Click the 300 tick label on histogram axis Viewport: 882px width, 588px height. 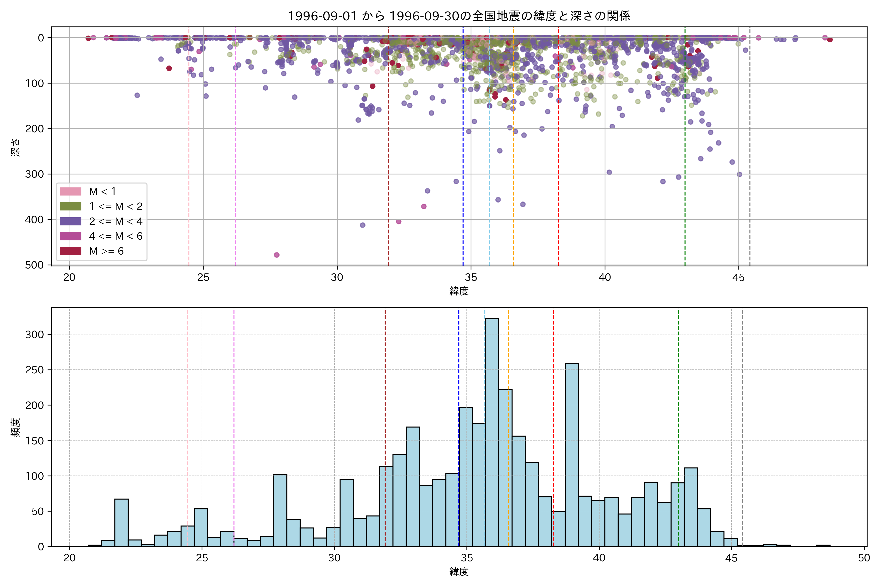point(35,334)
